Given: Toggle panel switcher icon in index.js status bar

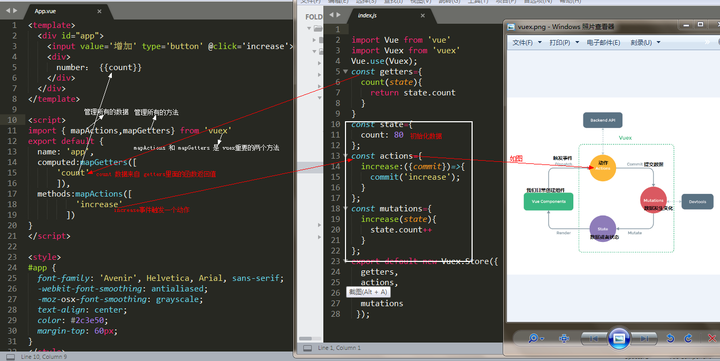Looking at the screenshot, I should [308, 348].
